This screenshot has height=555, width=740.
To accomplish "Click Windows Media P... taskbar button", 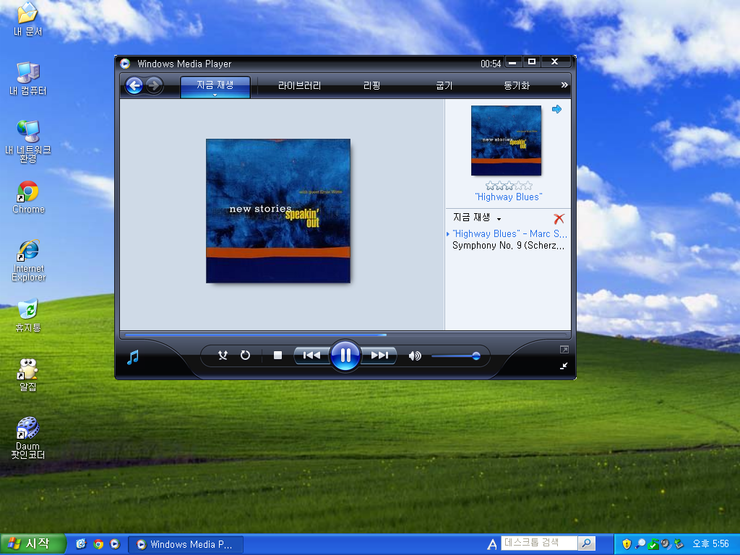I will click(186, 545).
